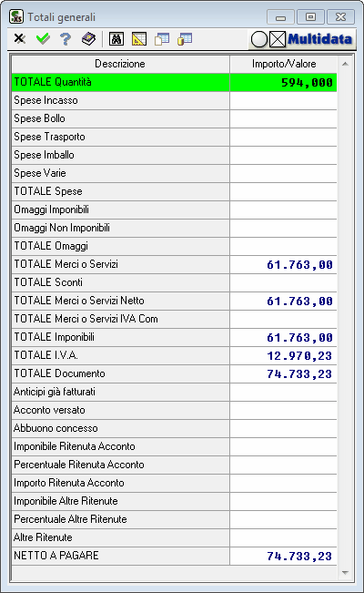This screenshot has width=364, height=593.
Task: Click the Spese Trasporto value field
Action: [284, 137]
